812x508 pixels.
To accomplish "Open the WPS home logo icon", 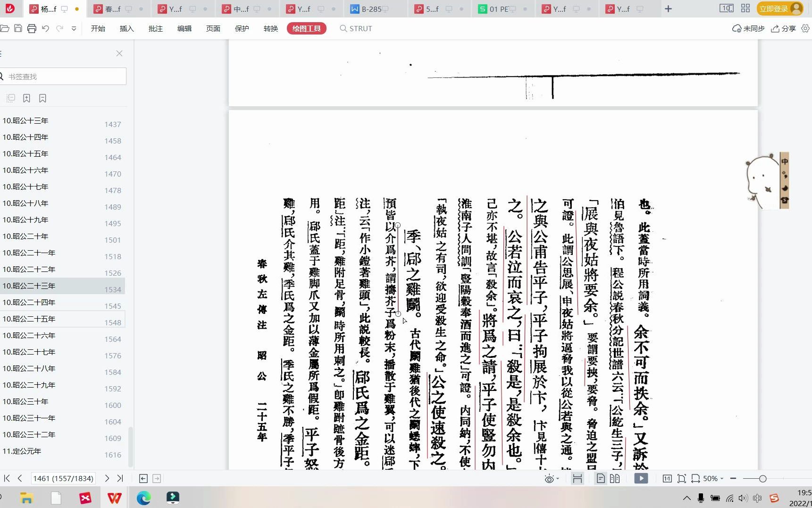I will [x=10, y=8].
